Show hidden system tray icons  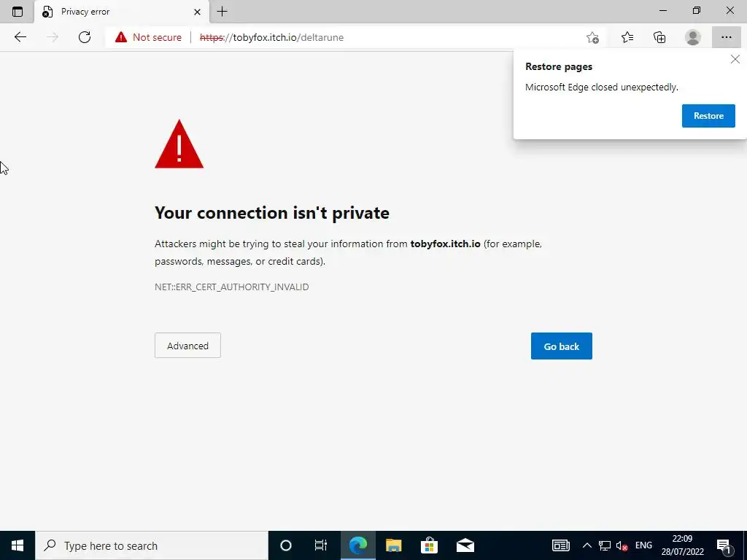coord(587,545)
